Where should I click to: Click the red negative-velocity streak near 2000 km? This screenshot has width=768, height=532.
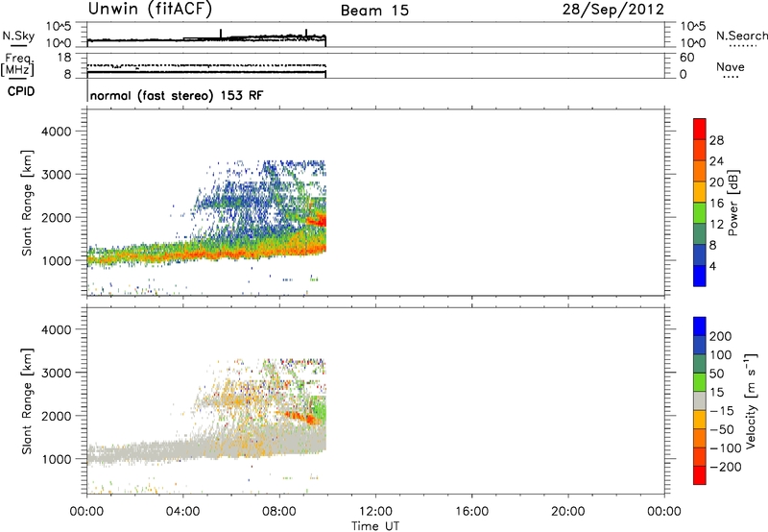300,417
